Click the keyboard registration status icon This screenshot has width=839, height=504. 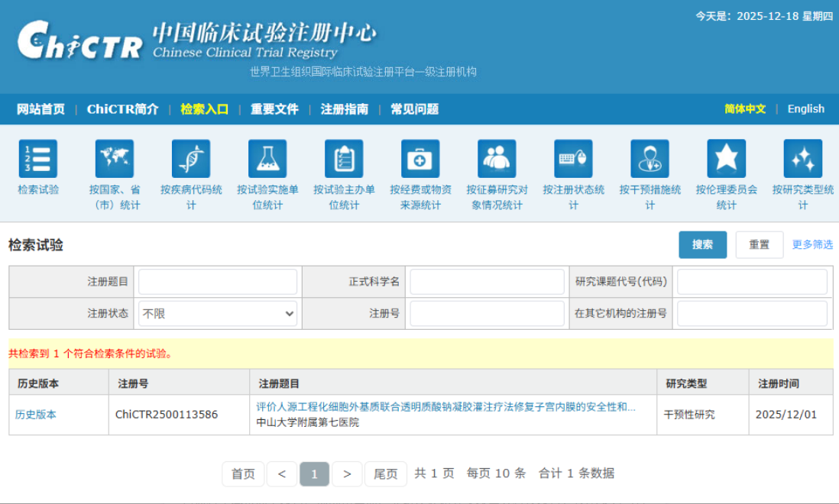click(573, 159)
